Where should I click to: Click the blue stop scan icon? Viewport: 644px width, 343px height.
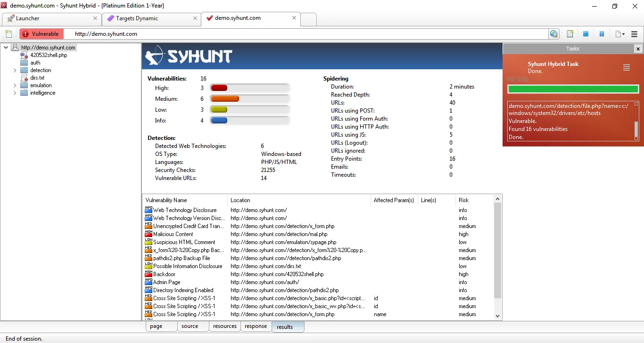click(586, 33)
